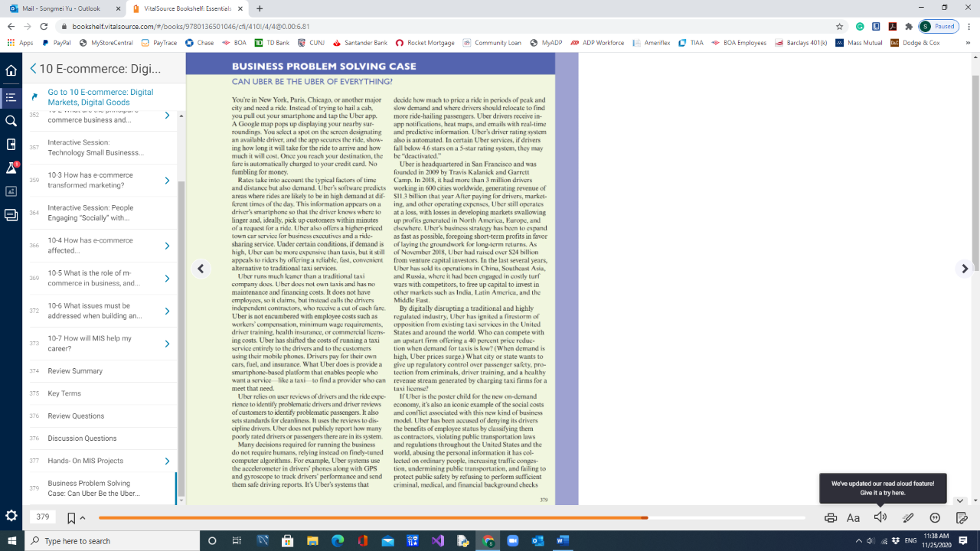Go to the next page arrow
Screen dimensions: 980x551
[965, 269]
